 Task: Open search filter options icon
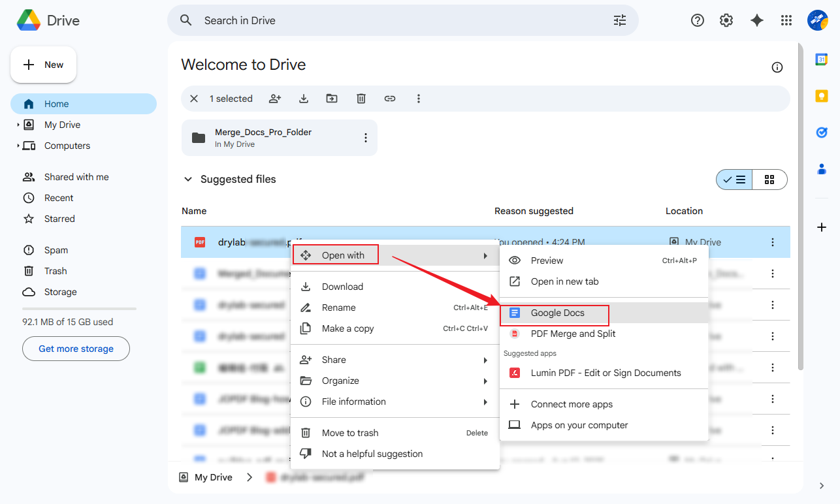click(620, 20)
